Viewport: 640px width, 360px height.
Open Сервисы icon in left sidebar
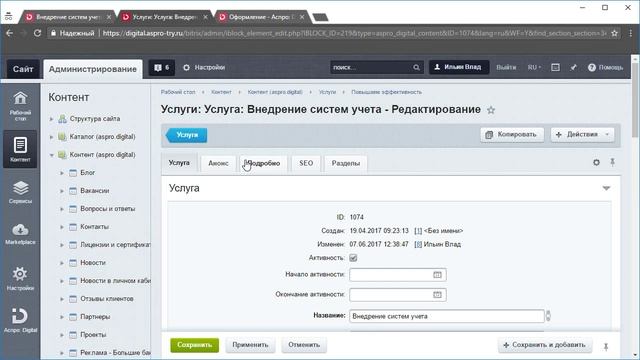point(20,192)
